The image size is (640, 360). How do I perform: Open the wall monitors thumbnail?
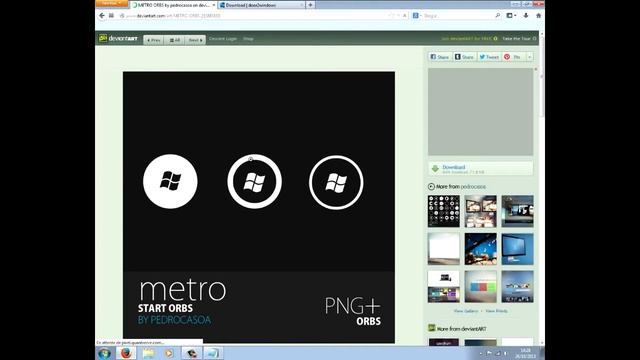(480, 211)
